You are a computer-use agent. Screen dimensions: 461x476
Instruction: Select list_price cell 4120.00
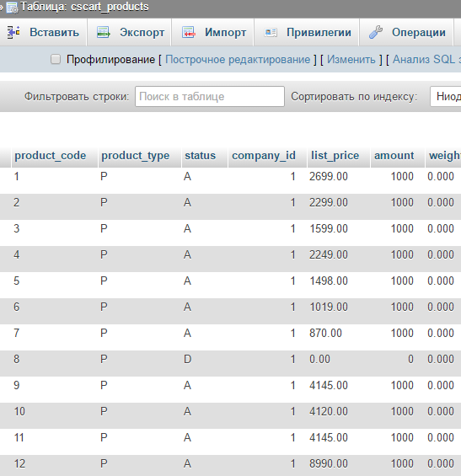point(329,411)
